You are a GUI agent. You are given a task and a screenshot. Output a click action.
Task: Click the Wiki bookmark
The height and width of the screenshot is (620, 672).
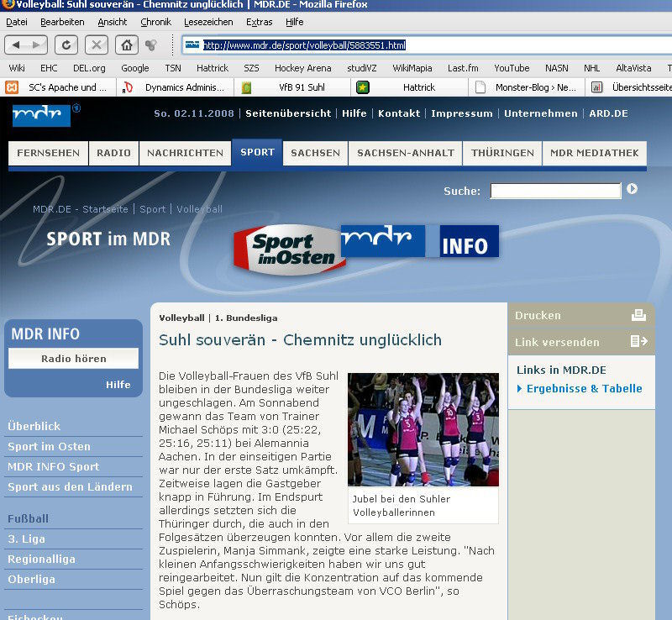coord(17,68)
